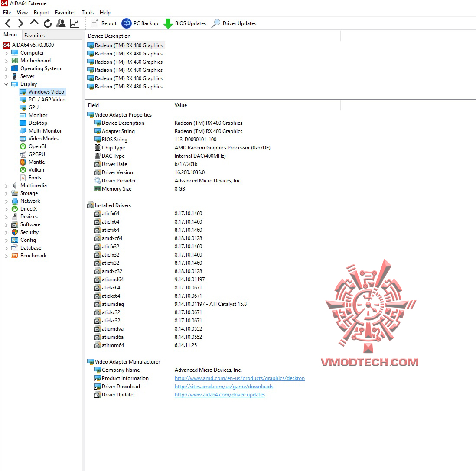The image size is (476, 471).
Task: Open the Help menu
Action: (105, 13)
